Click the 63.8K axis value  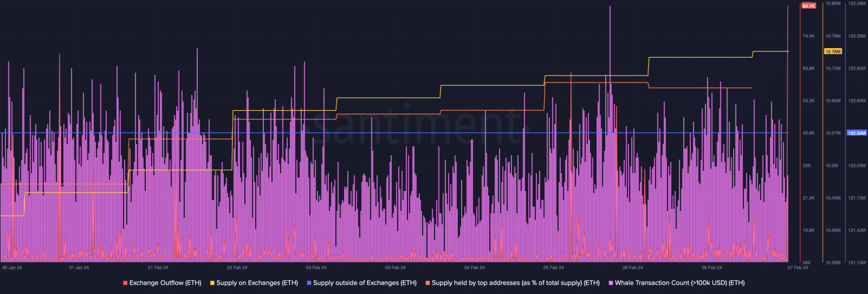pos(809,68)
